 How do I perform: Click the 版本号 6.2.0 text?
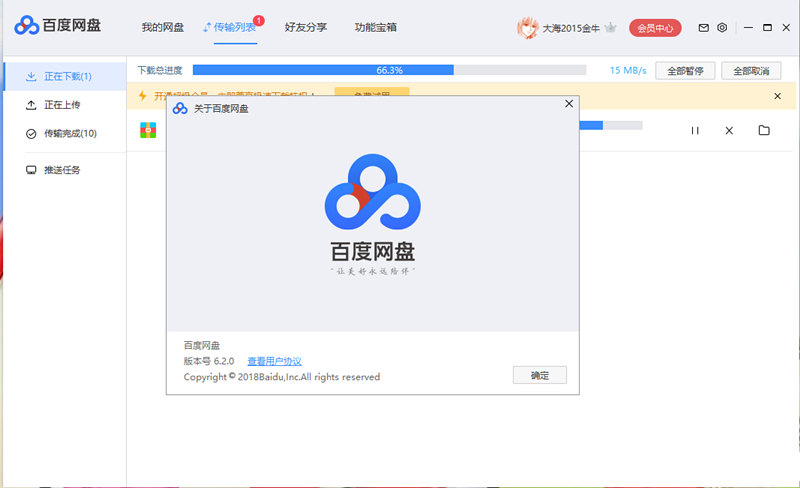(209, 361)
